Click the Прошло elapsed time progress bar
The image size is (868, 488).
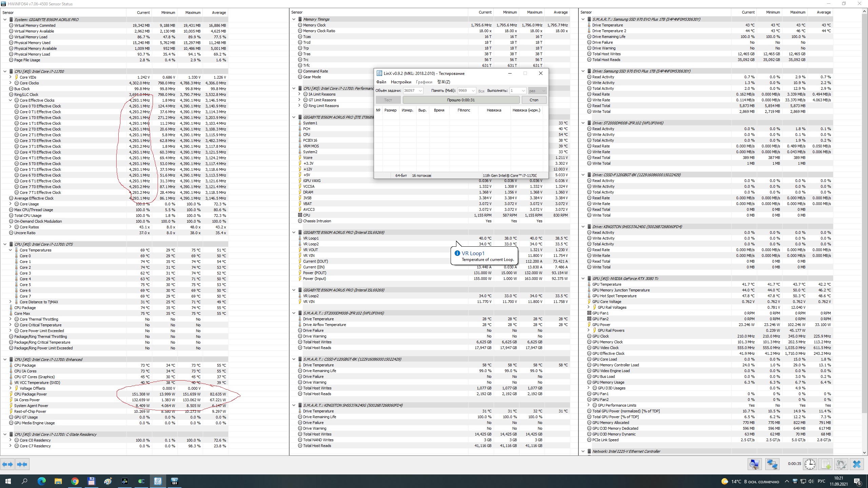tap(461, 100)
